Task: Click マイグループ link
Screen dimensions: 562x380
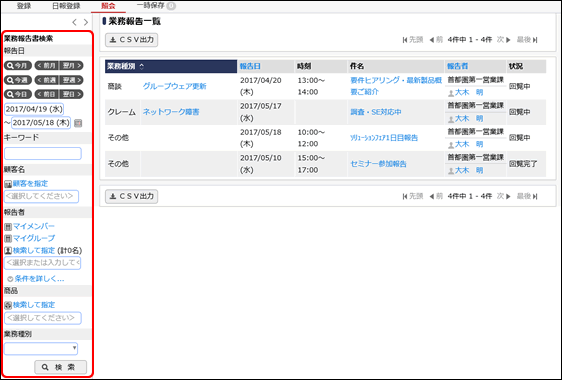Action: [x=34, y=238]
